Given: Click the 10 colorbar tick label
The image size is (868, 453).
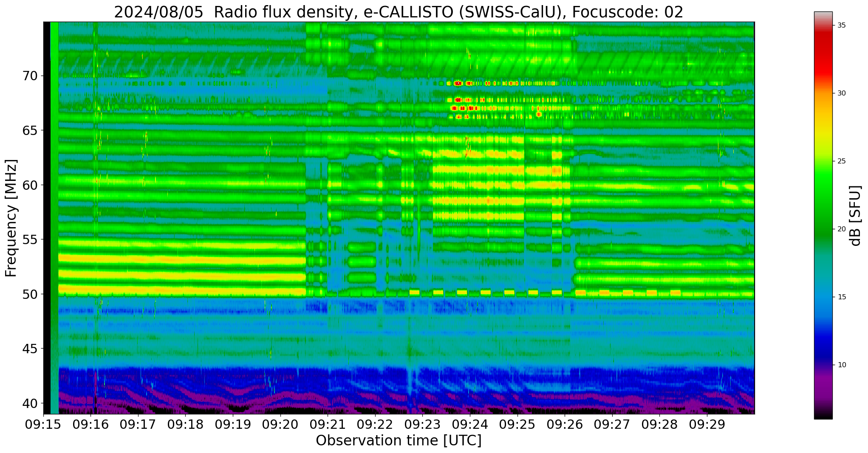Looking at the screenshot, I should coord(841,365).
